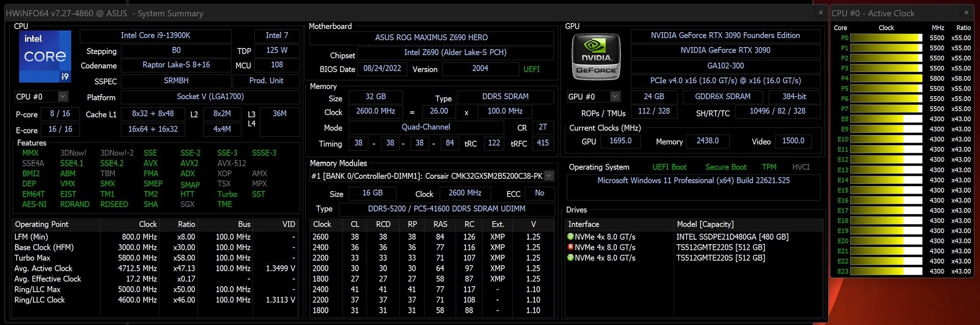Viewport: 980px width, 325px height.
Task: Click the SGX feature flag
Action: tap(187, 204)
